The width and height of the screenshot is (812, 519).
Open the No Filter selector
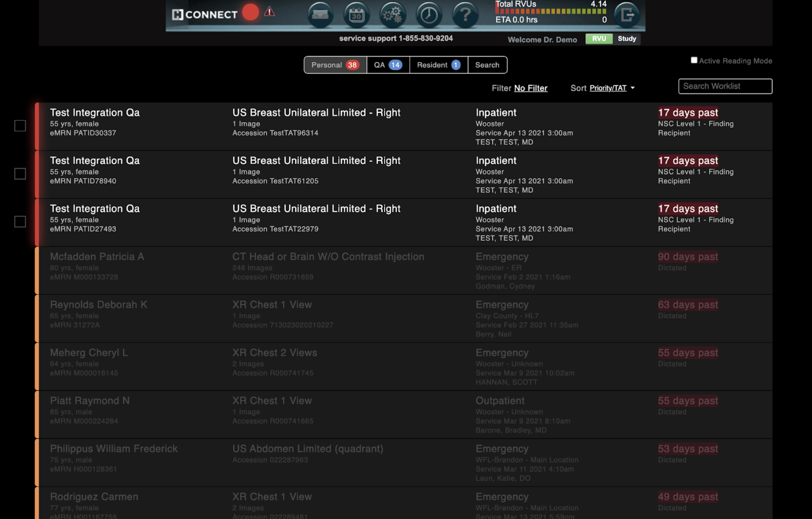530,88
